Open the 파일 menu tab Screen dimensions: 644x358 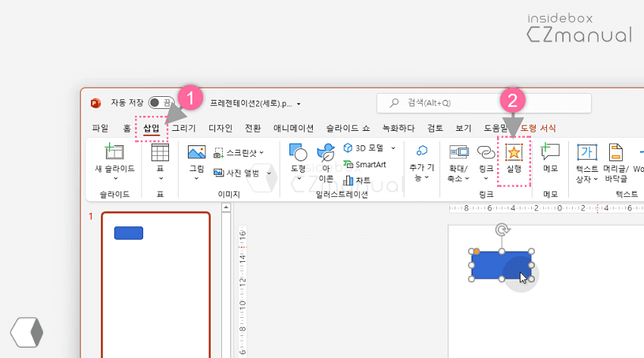100,128
